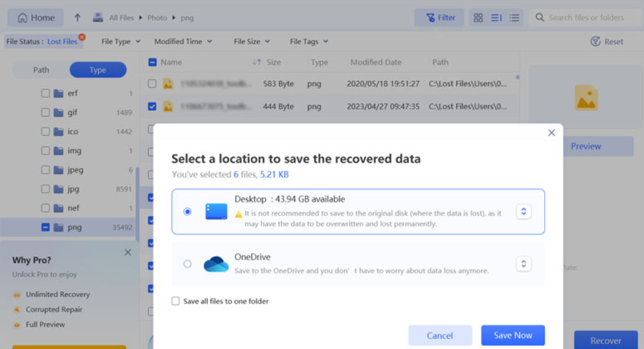Click Save Now

coord(513,335)
